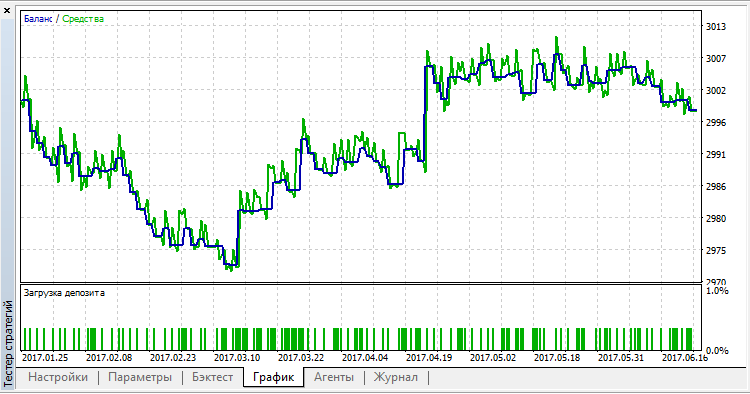Viewport: 750px width, 394px height.
Task: Click the 2991 axis value
Action: coord(716,155)
